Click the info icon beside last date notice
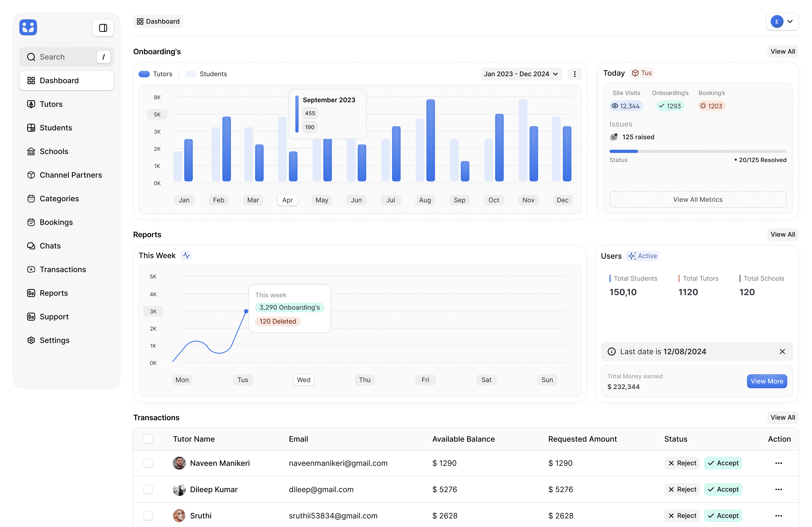 [612, 352]
